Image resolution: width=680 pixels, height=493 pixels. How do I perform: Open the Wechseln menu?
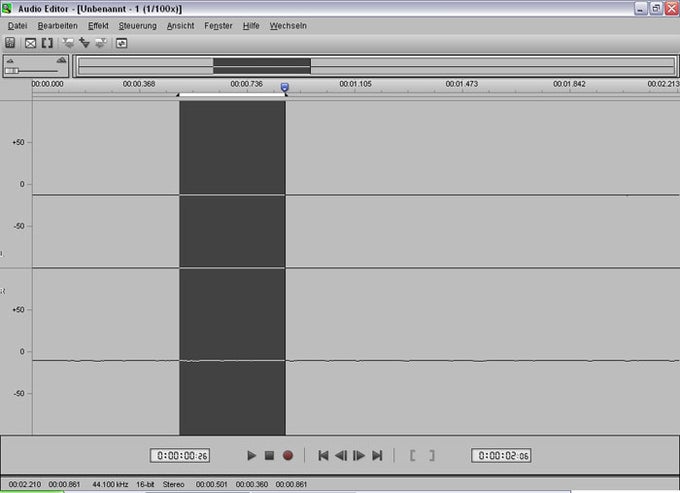288,26
